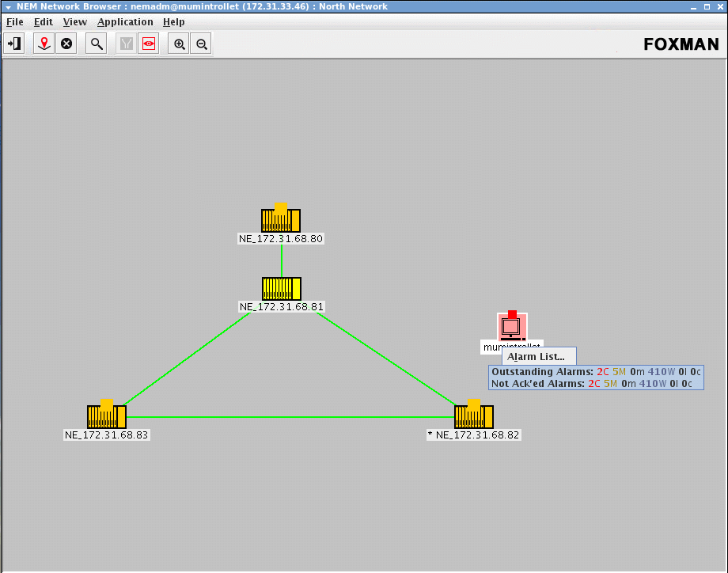728x573 pixels.
Task: Click the red location pin toolbar icon
Action: click(x=44, y=44)
